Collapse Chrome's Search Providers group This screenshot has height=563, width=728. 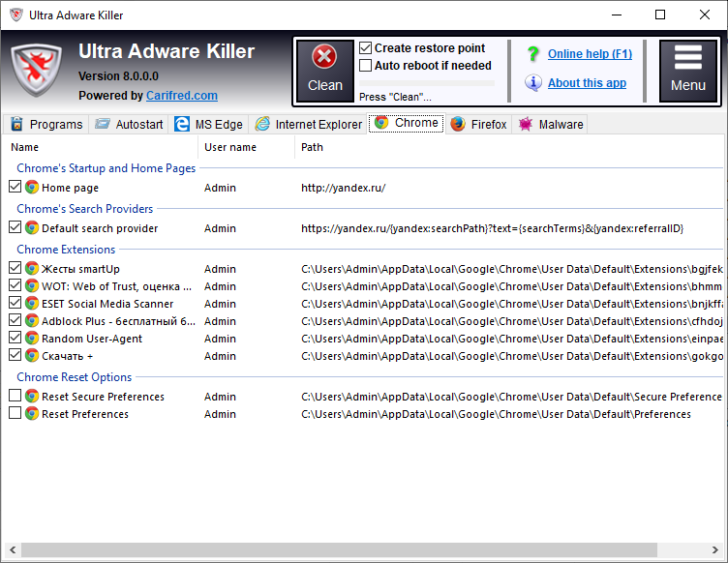(84, 209)
